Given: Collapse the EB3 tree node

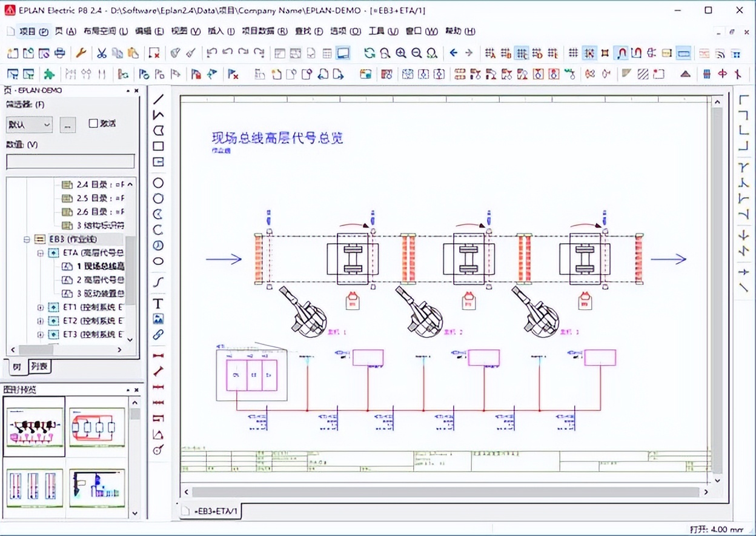Looking at the screenshot, I should pos(27,239).
